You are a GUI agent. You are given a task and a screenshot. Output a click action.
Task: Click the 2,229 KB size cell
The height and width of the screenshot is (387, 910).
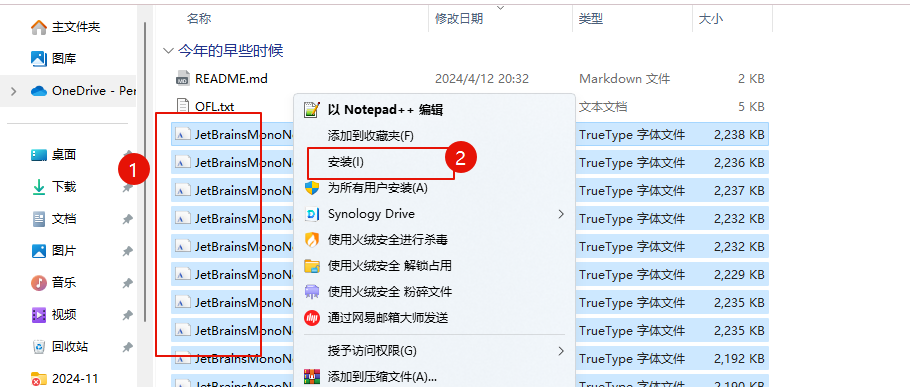739,274
